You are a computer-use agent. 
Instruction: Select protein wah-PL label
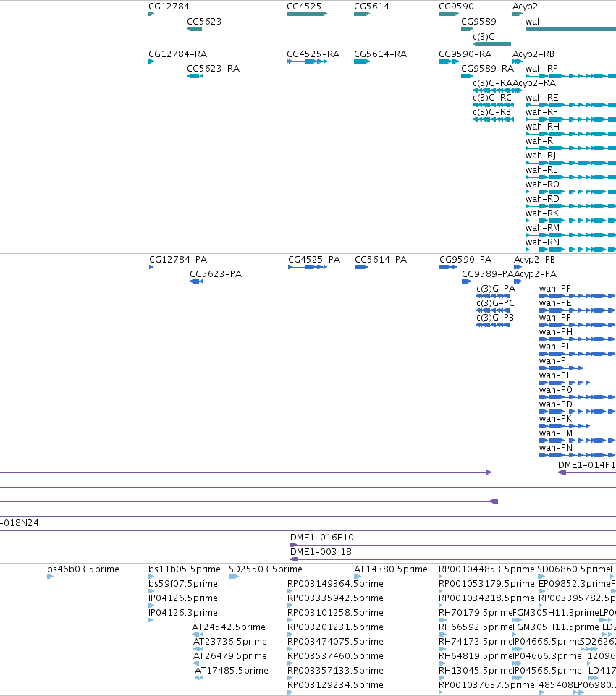[554, 375]
